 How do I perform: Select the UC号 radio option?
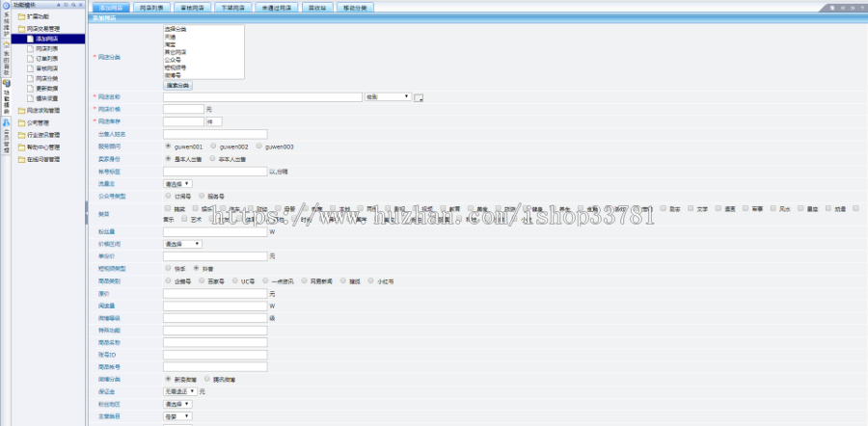pyautogui.click(x=235, y=281)
